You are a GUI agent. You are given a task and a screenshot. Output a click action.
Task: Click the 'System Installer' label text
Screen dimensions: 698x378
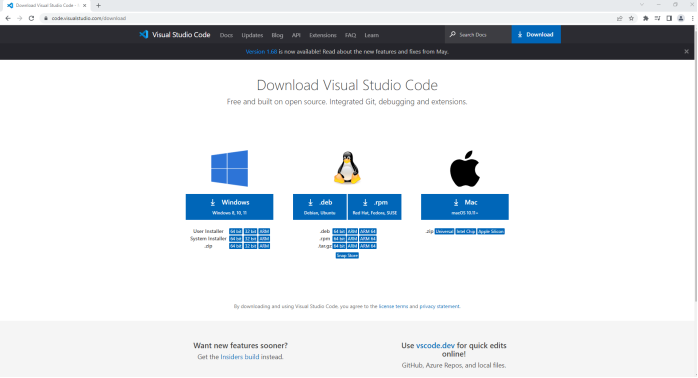point(208,239)
